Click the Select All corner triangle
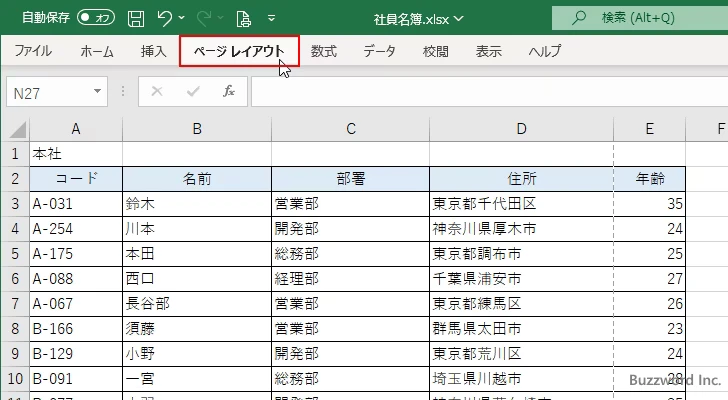 pos(15,128)
